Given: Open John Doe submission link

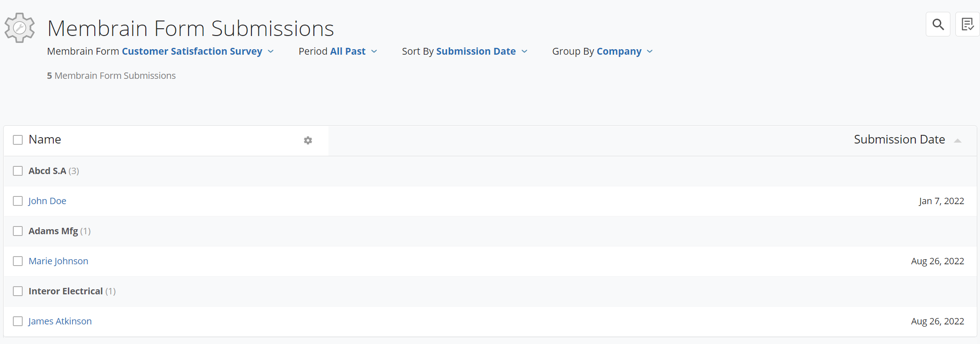Looking at the screenshot, I should coord(47,201).
